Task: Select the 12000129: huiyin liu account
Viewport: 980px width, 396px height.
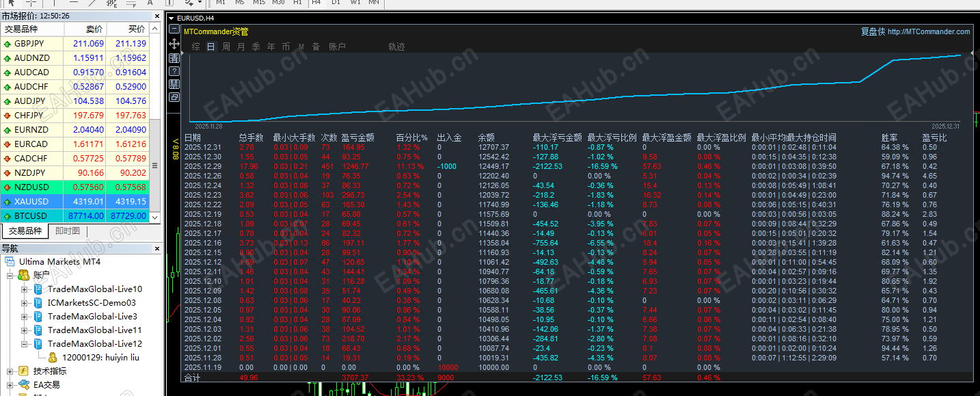Action: click(100, 357)
